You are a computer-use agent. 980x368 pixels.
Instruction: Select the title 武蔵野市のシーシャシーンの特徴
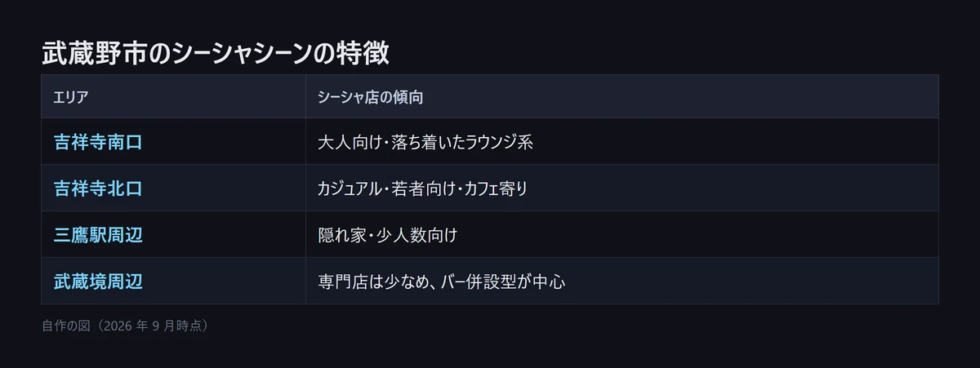pos(216,53)
